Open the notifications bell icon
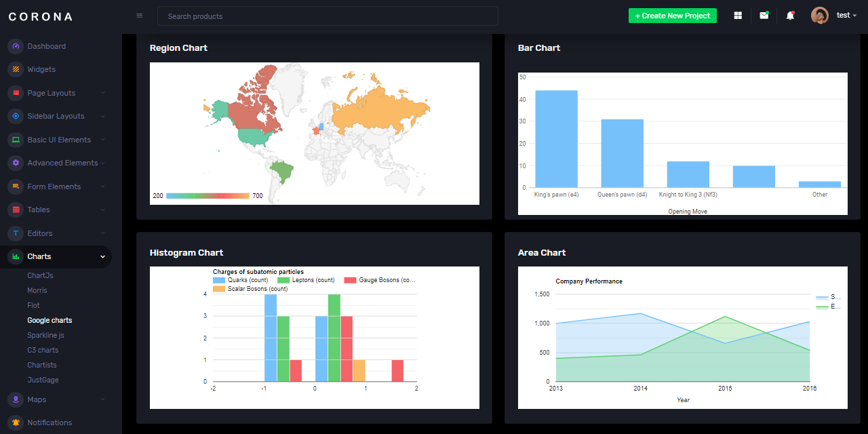 point(790,16)
